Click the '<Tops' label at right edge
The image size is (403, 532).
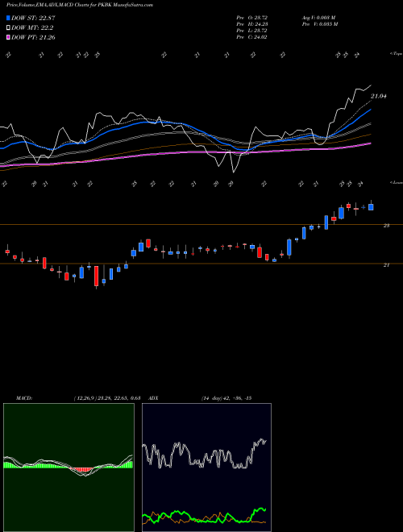(396, 54)
